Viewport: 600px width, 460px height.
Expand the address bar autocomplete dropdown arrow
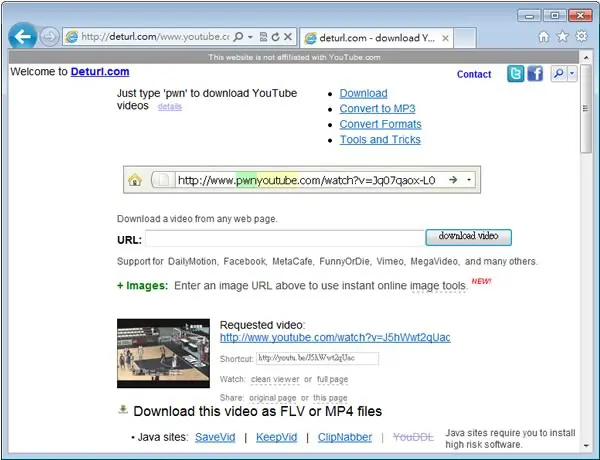click(250, 37)
